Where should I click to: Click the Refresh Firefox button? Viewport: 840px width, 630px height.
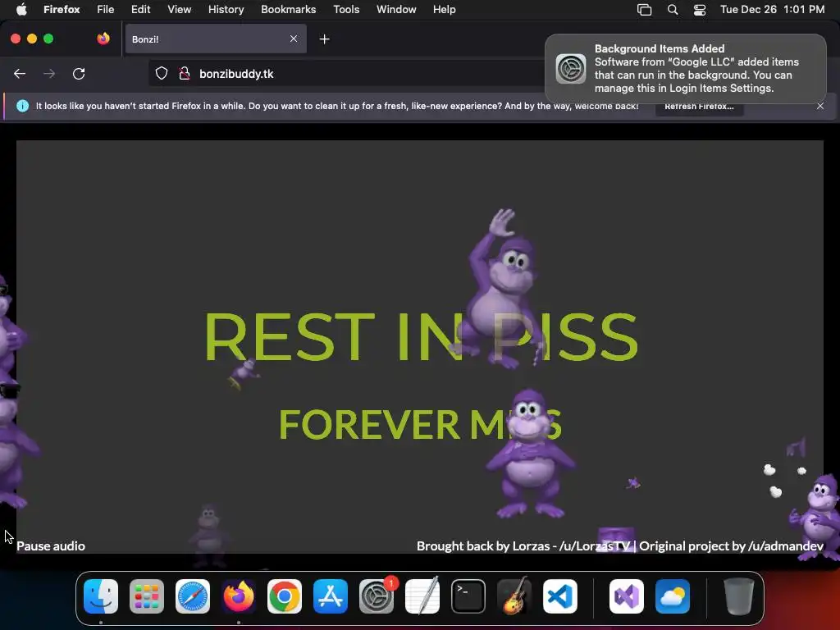coord(699,106)
